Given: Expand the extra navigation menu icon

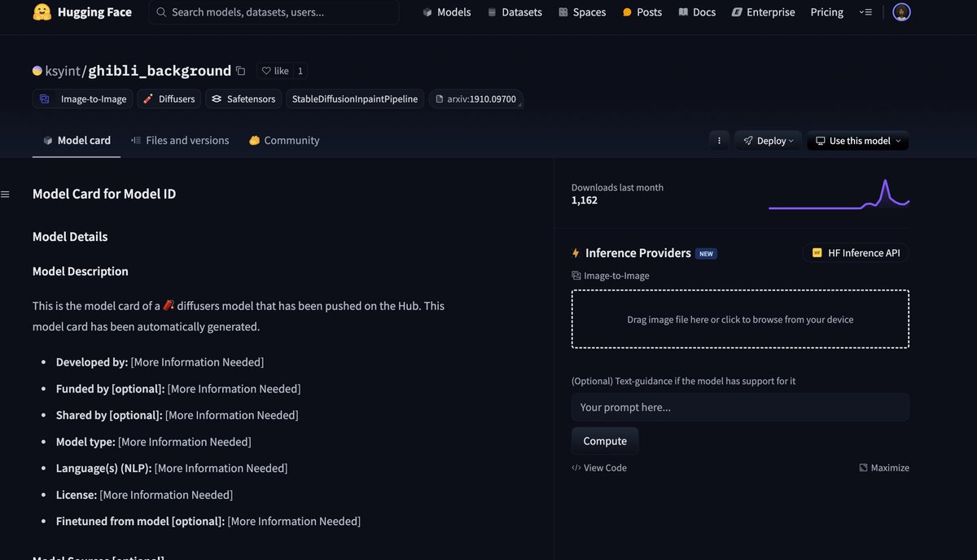Looking at the screenshot, I should click(x=866, y=12).
